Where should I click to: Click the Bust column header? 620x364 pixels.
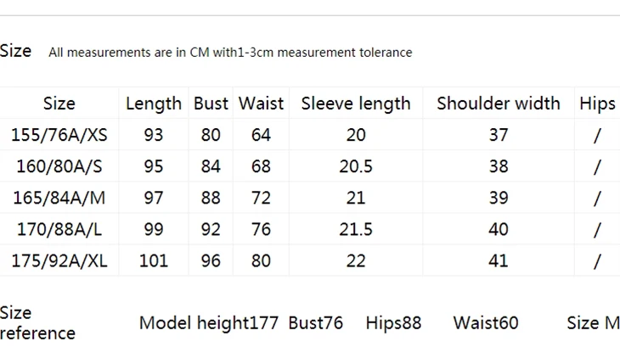(211, 104)
